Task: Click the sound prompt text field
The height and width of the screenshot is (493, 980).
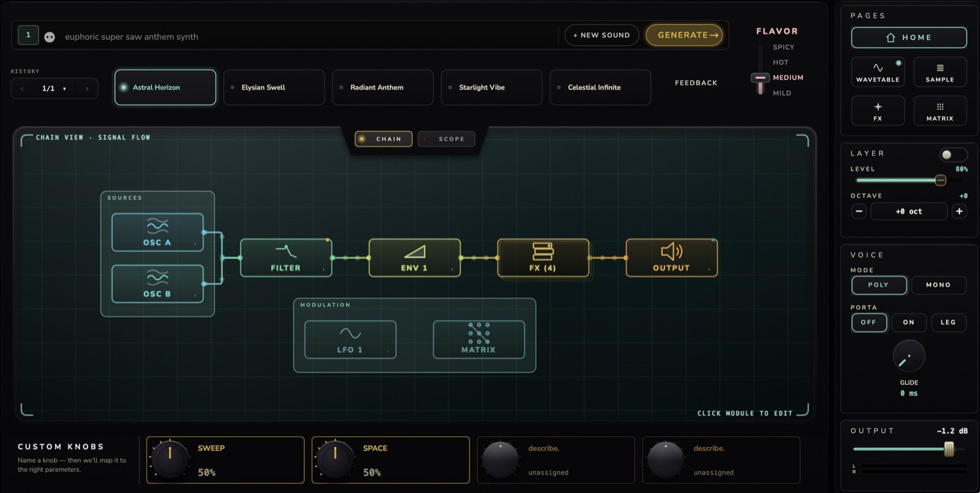Action: (x=309, y=37)
